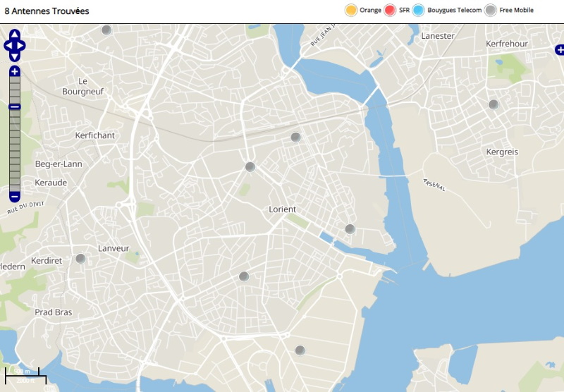Viewport: 564px width, 392px height.
Task: Click the Lorient city label
Action: tap(283, 209)
